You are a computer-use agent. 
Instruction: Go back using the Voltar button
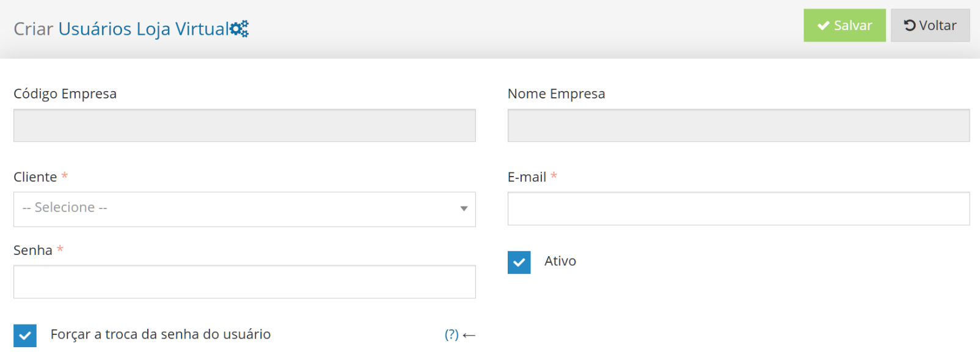click(x=930, y=25)
